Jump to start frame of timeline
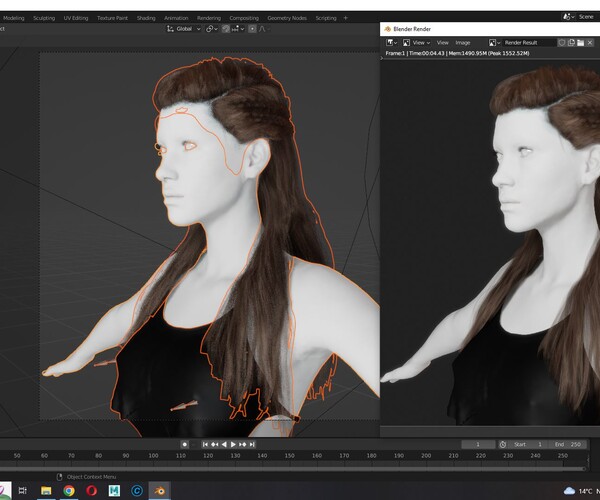Image resolution: width=600 pixels, height=500 pixels. click(x=205, y=444)
